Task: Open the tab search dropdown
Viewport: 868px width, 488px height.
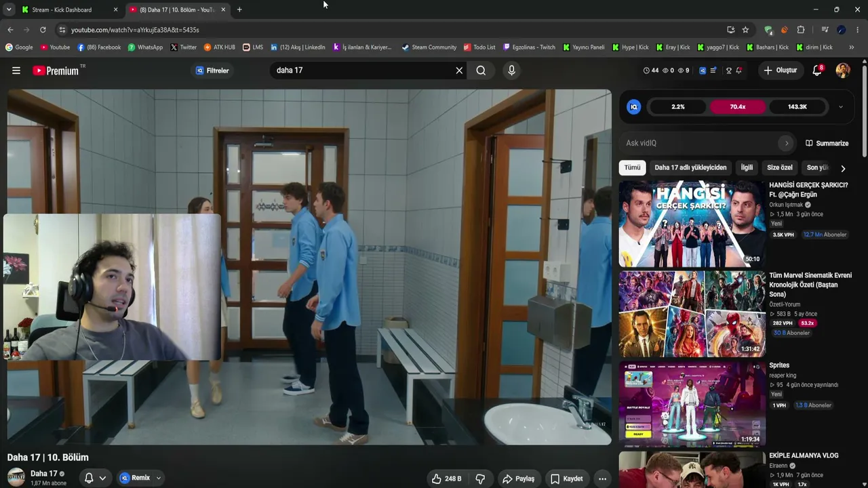Action: [x=9, y=9]
